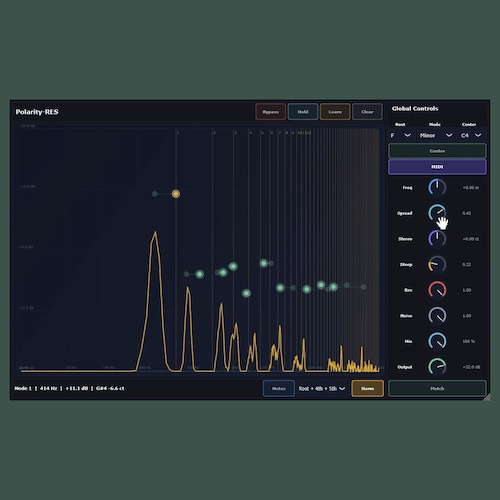The height and width of the screenshot is (500, 500).
Task: Toggle the Hold button
Action: tap(303, 112)
